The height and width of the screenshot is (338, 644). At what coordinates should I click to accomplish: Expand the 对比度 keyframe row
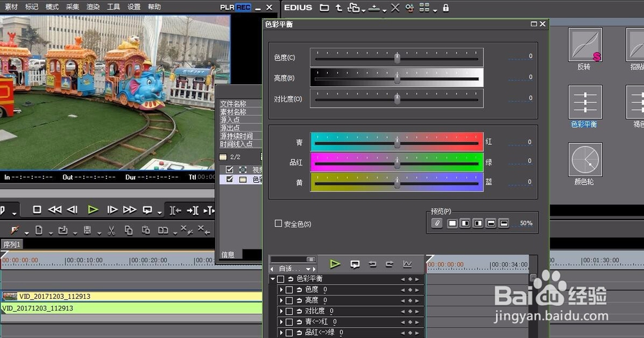(x=281, y=311)
